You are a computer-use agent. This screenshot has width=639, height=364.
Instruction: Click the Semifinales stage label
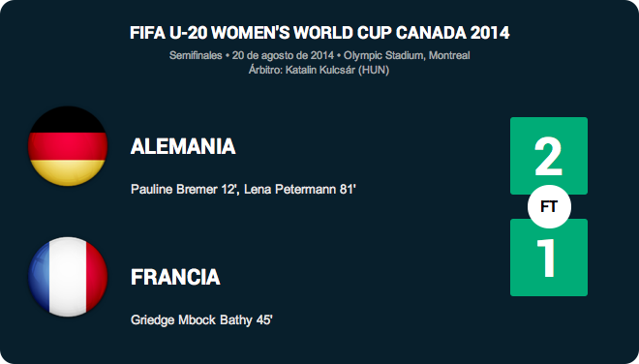[x=196, y=55]
